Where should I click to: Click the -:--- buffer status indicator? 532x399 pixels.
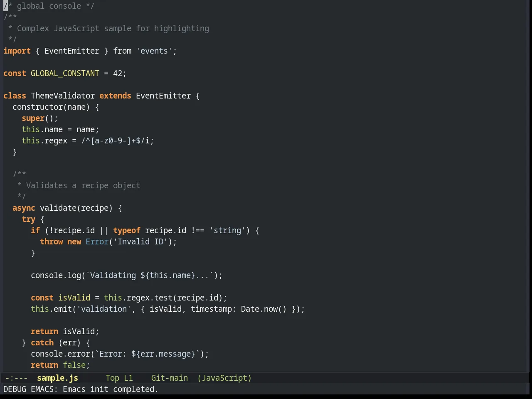[x=16, y=378]
